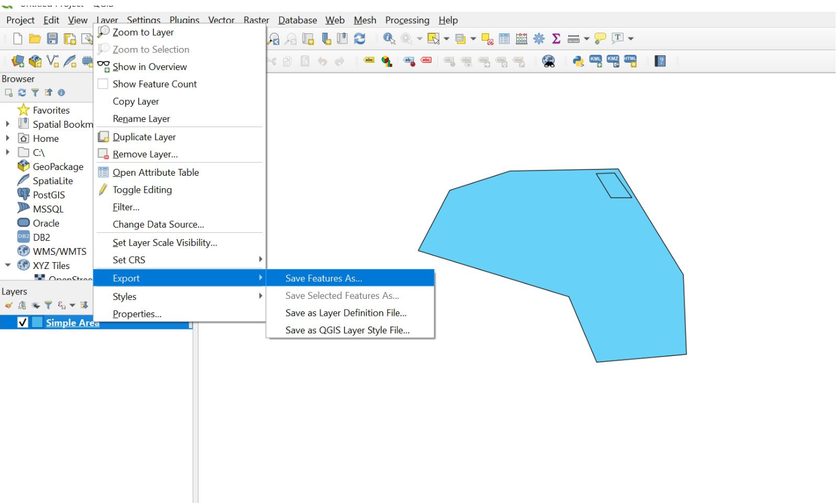Viewport: 839px width, 504px height.
Task: Open the measure tool dropdown arrow
Action: pyautogui.click(x=586, y=38)
